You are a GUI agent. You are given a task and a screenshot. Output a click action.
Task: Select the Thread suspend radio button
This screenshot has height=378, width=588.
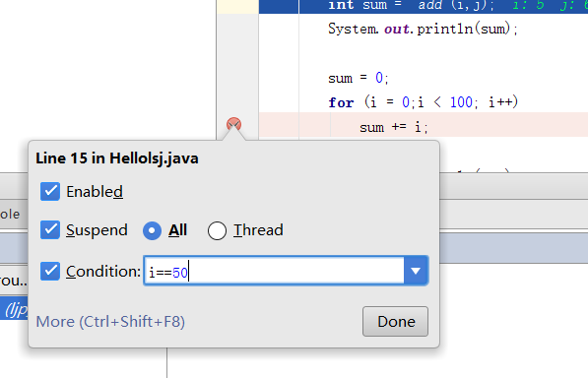tap(217, 230)
